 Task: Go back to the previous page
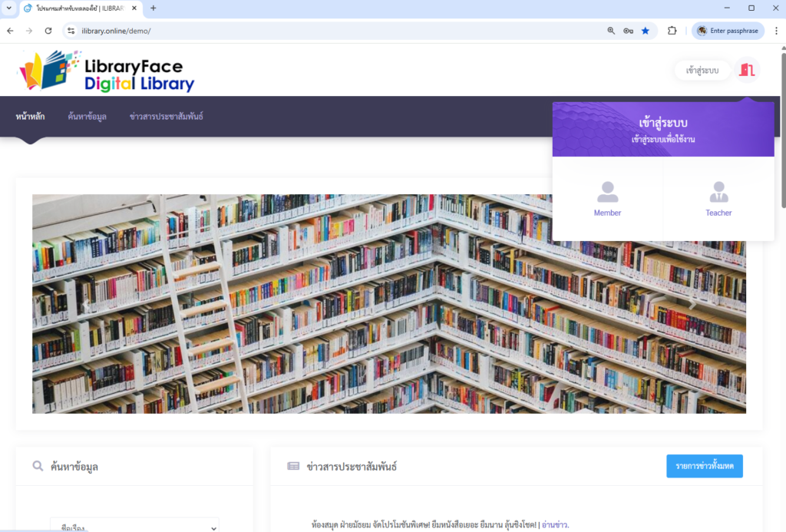click(x=10, y=31)
